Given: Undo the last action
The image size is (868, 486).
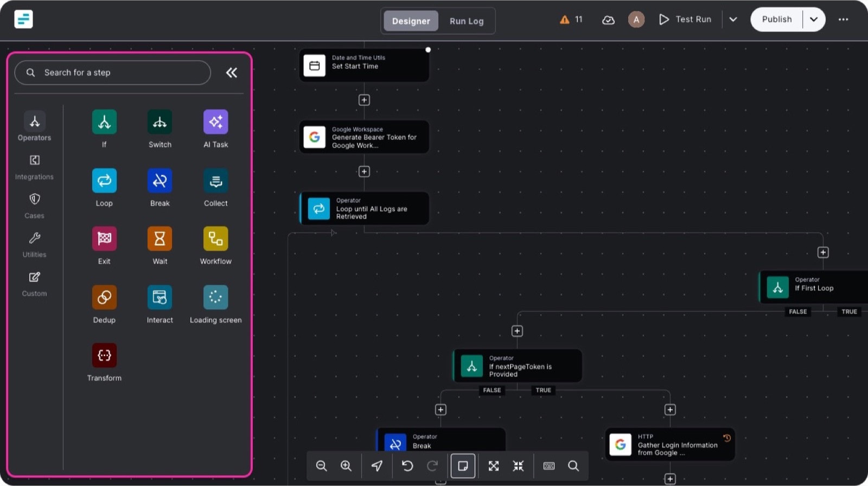Looking at the screenshot, I should coord(407,466).
